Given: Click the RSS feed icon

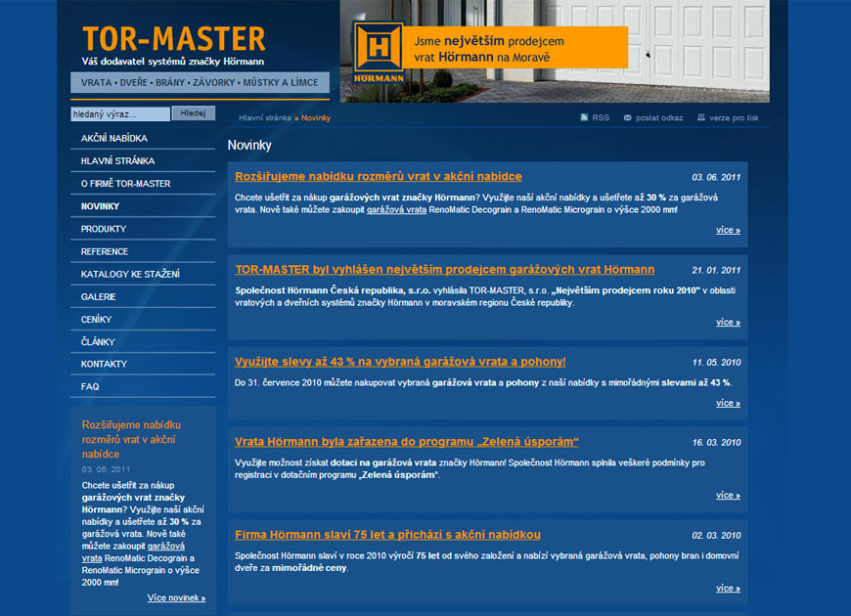Looking at the screenshot, I should coord(584,117).
